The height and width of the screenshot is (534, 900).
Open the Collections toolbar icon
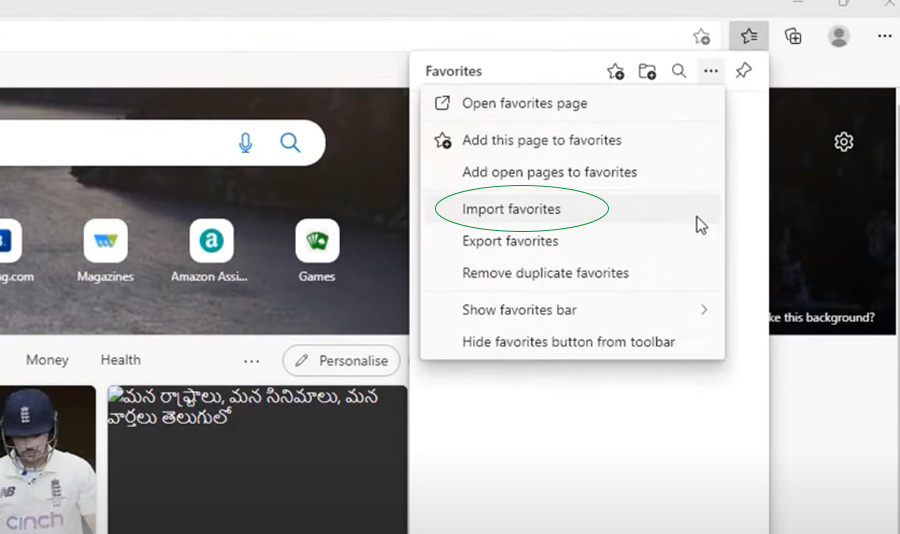(x=793, y=36)
